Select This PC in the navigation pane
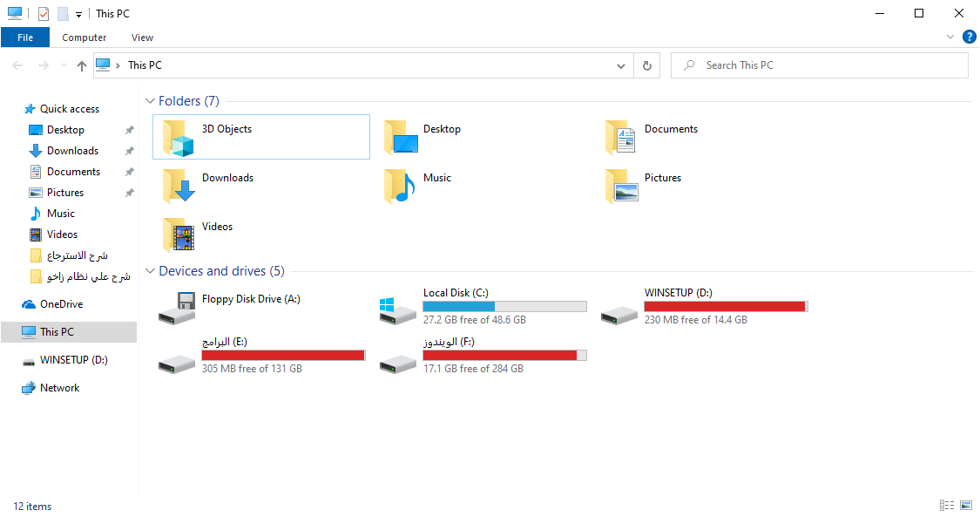The width and height of the screenshot is (980, 517). pos(69,332)
